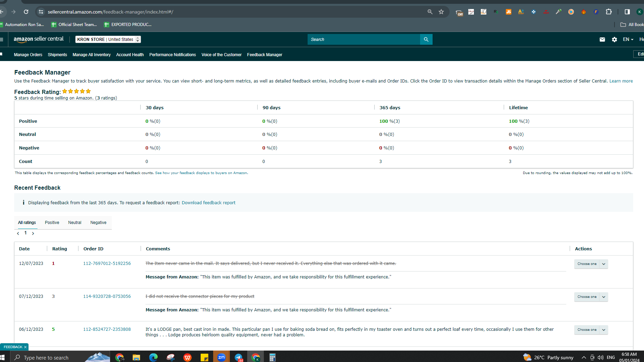Open order 112-8524727-2353808 link
Viewport: 644px width, 362px height.
tap(107, 329)
